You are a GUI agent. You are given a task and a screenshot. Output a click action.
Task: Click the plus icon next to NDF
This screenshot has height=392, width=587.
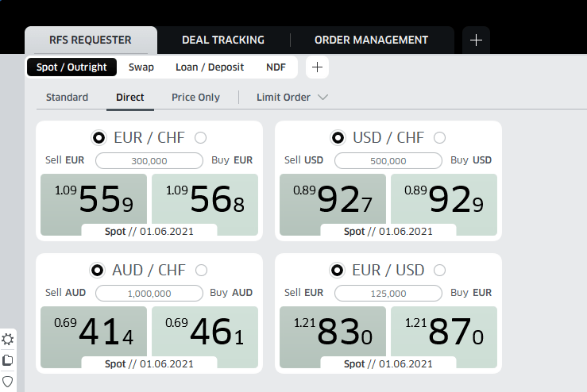tap(317, 67)
